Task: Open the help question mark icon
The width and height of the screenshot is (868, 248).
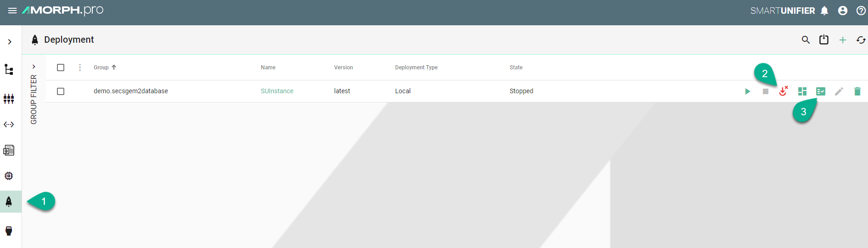Action: pos(861,11)
